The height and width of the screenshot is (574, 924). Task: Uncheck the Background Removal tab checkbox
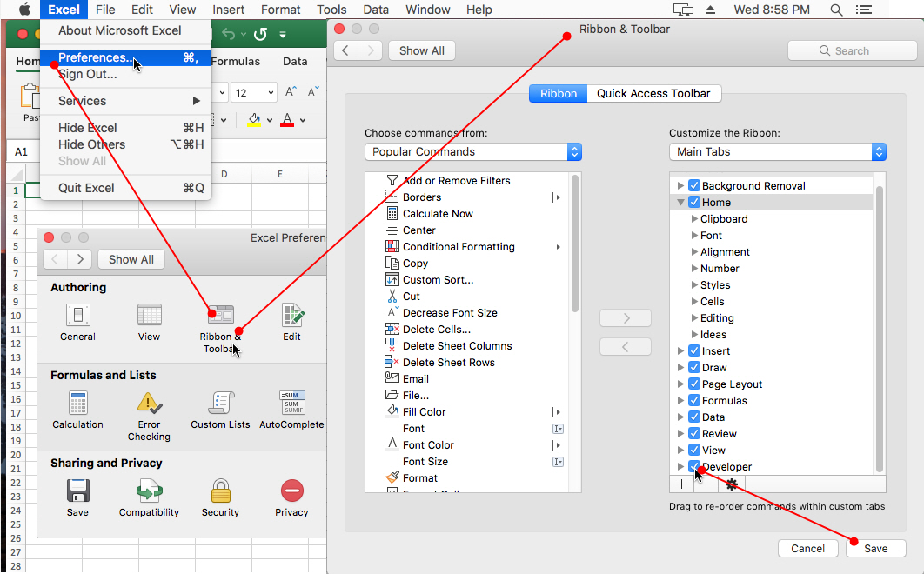click(x=694, y=185)
